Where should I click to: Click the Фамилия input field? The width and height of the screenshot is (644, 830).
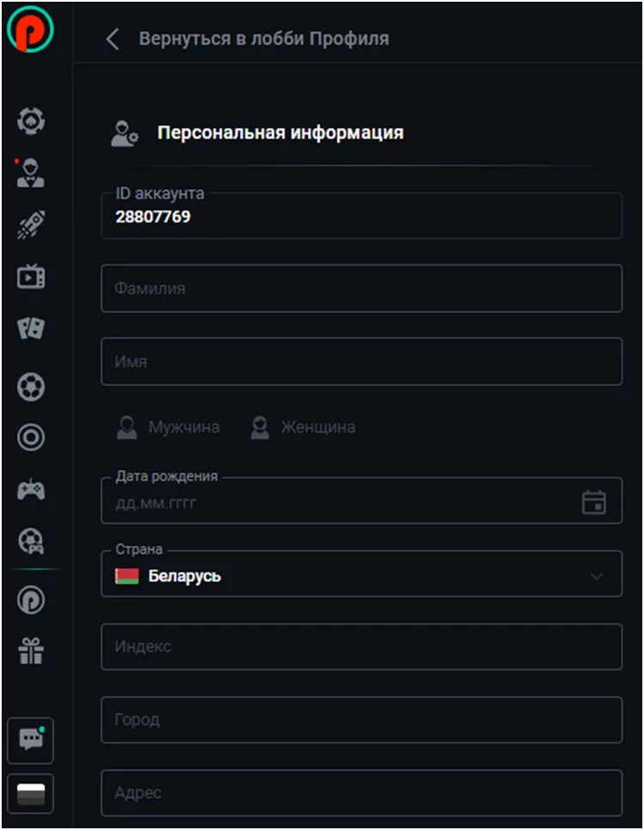click(361, 289)
